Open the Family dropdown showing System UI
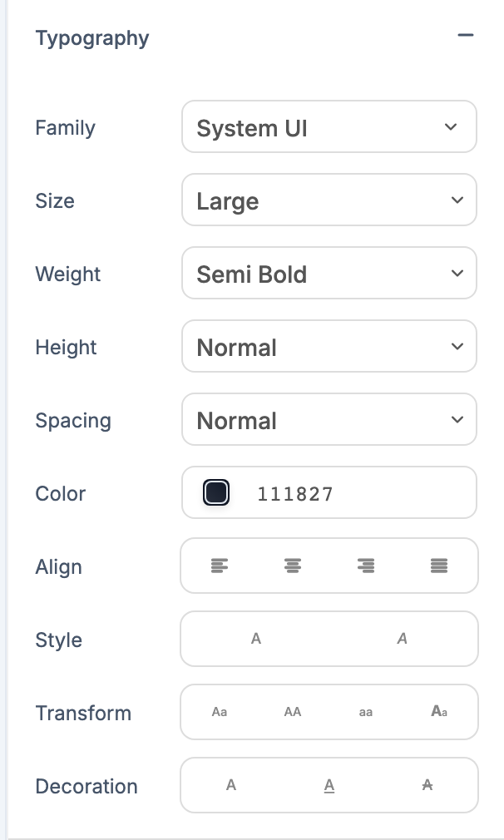Screen dimensions: 504x840 (x=329, y=127)
